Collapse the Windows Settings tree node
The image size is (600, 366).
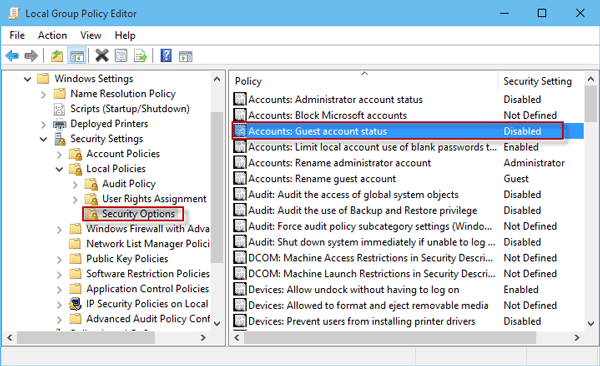click(x=28, y=79)
